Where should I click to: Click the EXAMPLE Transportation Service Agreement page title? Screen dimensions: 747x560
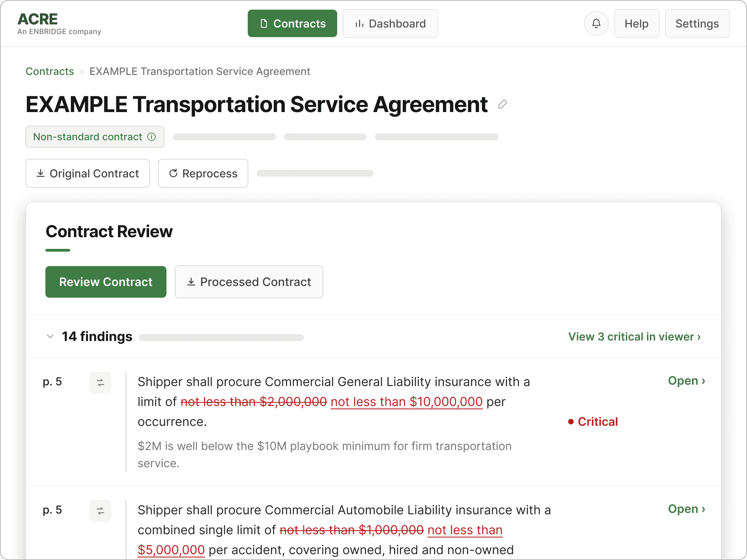point(257,104)
